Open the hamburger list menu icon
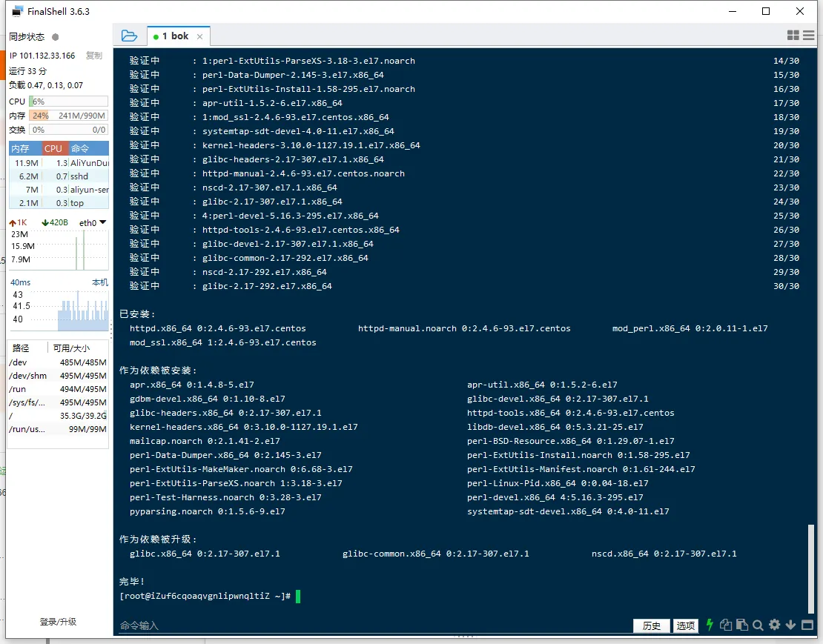 point(809,35)
